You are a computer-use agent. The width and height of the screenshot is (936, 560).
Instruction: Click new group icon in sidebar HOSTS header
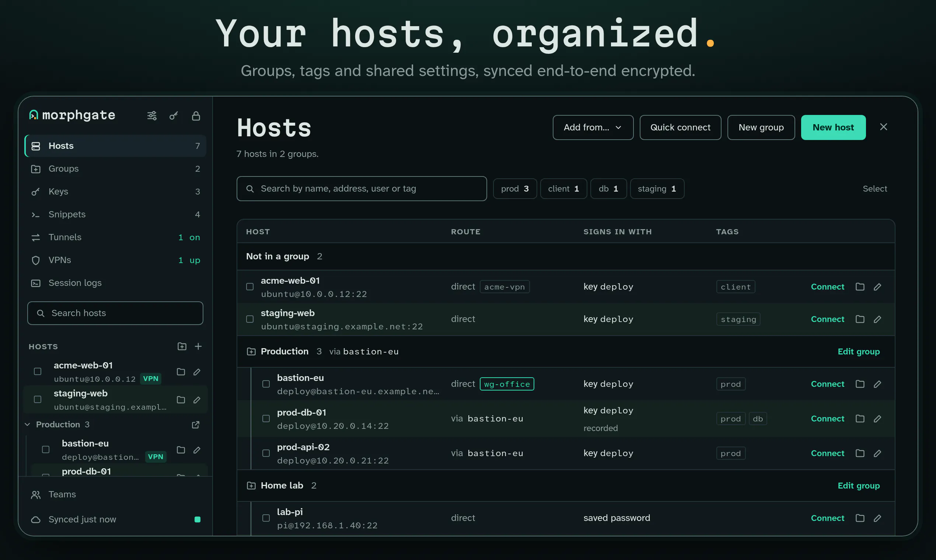tap(182, 346)
